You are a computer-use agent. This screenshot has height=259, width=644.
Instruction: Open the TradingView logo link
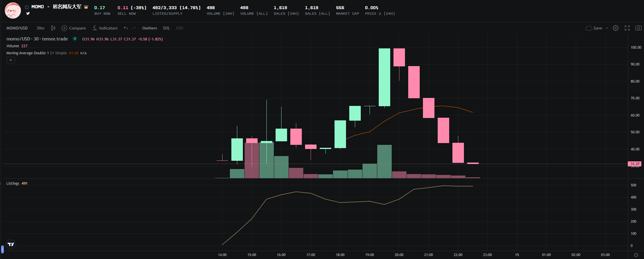click(11, 244)
